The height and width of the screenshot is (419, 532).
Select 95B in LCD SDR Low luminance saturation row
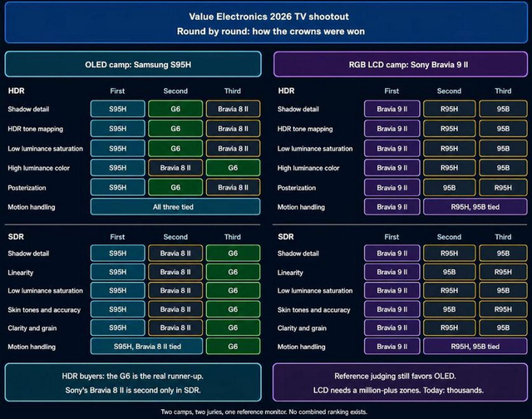pos(503,290)
